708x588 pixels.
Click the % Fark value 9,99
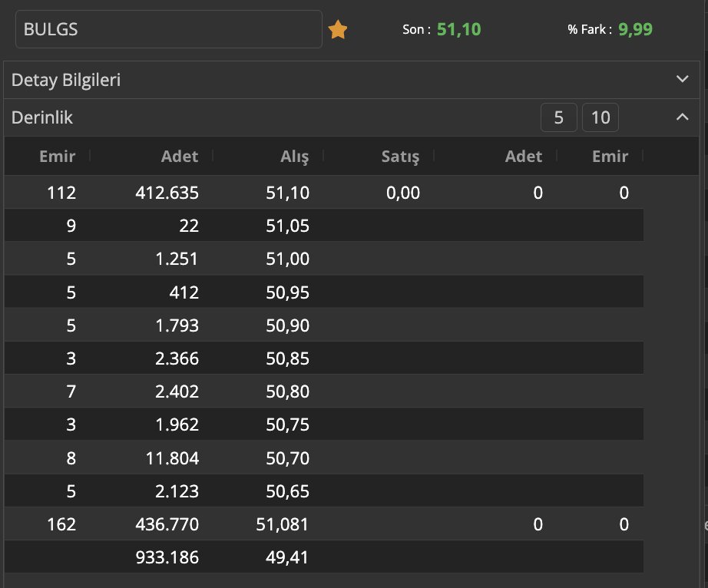635,29
